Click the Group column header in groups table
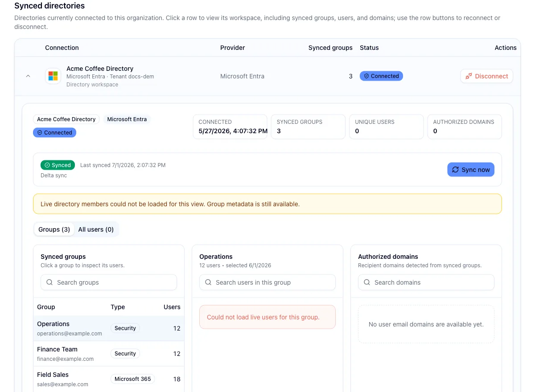The width and height of the screenshot is (535, 392). coord(46,307)
